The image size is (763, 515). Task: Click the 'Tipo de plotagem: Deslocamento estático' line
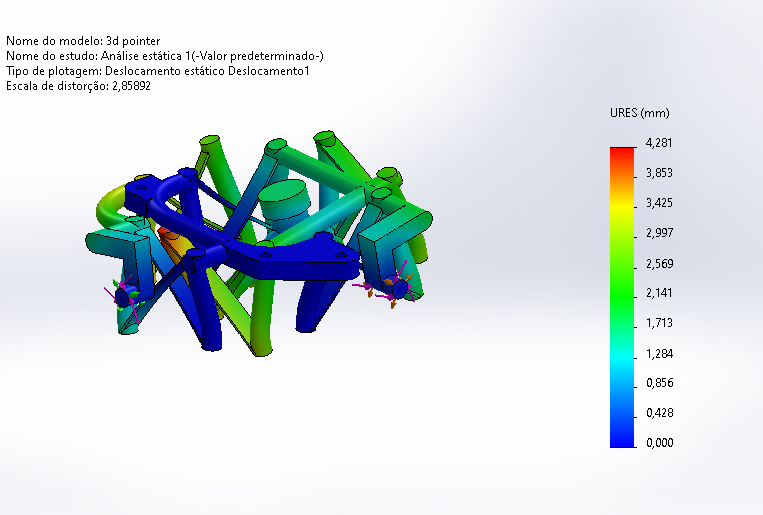tap(158, 71)
